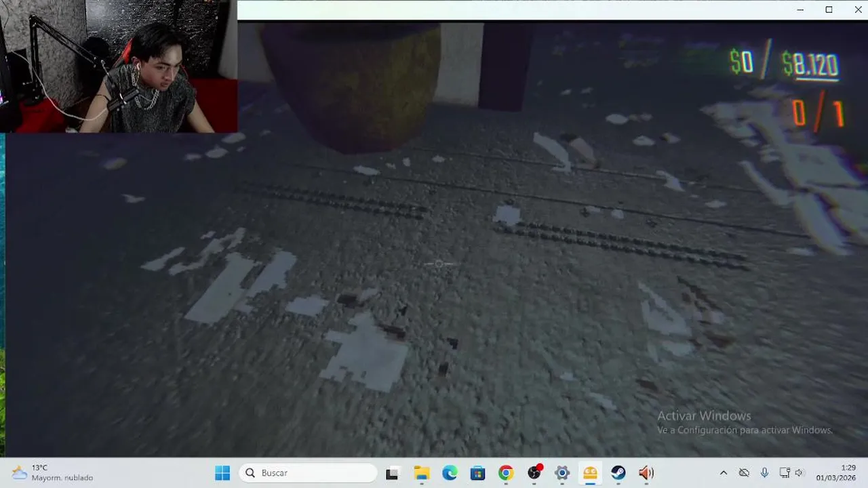
Task: Open File Explorer from the taskbar
Action: point(422,473)
